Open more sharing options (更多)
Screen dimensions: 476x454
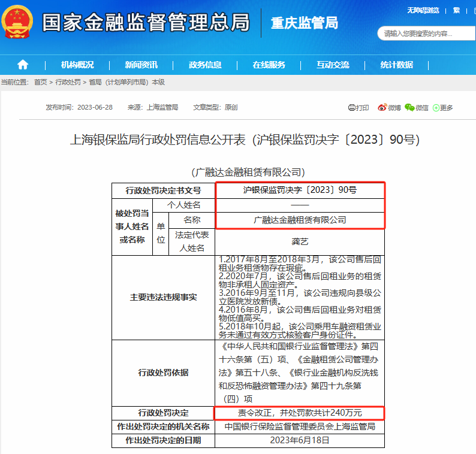click(442, 108)
